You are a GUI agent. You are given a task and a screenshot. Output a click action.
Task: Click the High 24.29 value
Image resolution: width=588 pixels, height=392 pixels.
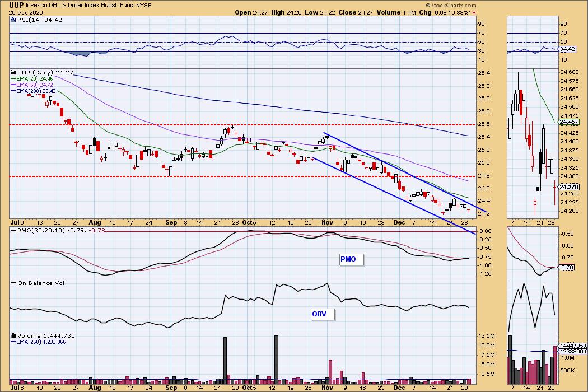pos(286,12)
